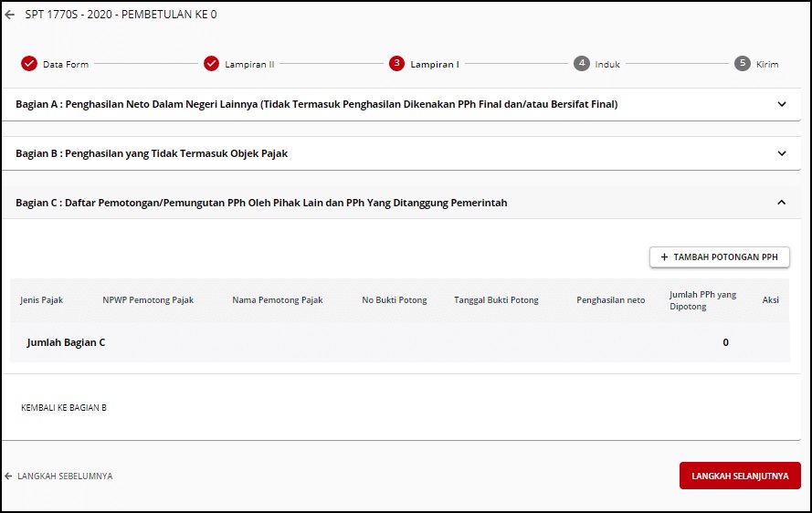
Task: Go to Langkah Selanjutnya
Action: click(740, 476)
